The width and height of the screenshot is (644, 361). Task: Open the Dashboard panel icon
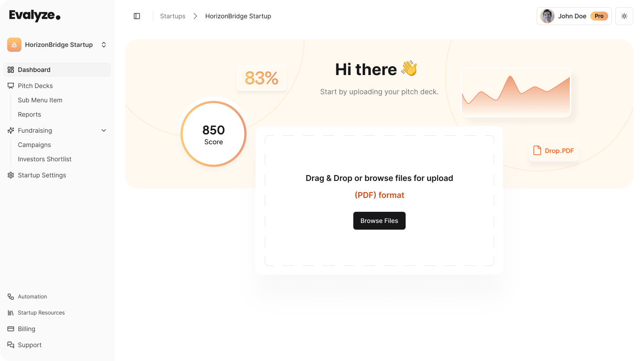10,70
